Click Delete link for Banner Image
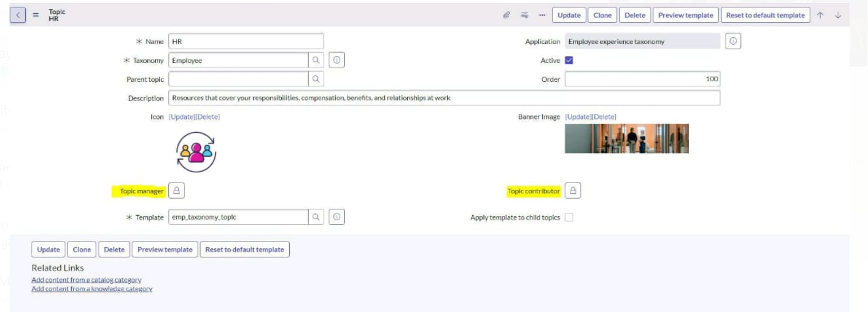 point(604,117)
